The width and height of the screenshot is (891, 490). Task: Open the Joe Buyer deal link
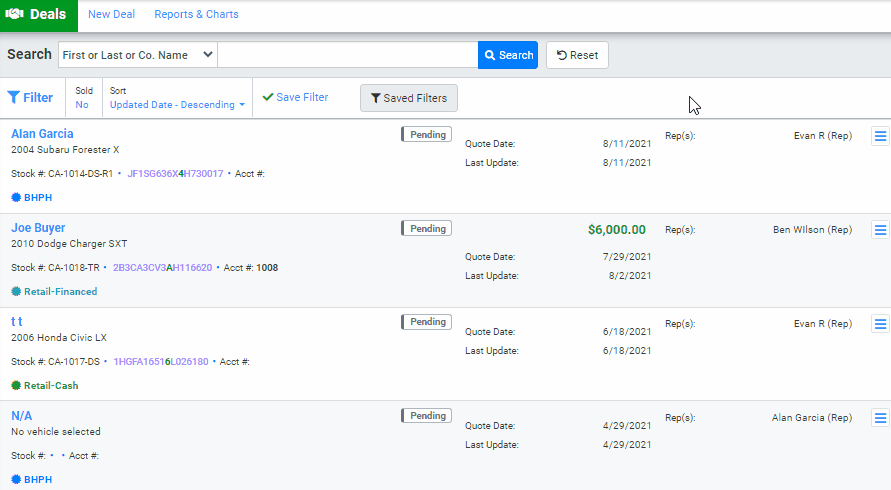pos(38,227)
